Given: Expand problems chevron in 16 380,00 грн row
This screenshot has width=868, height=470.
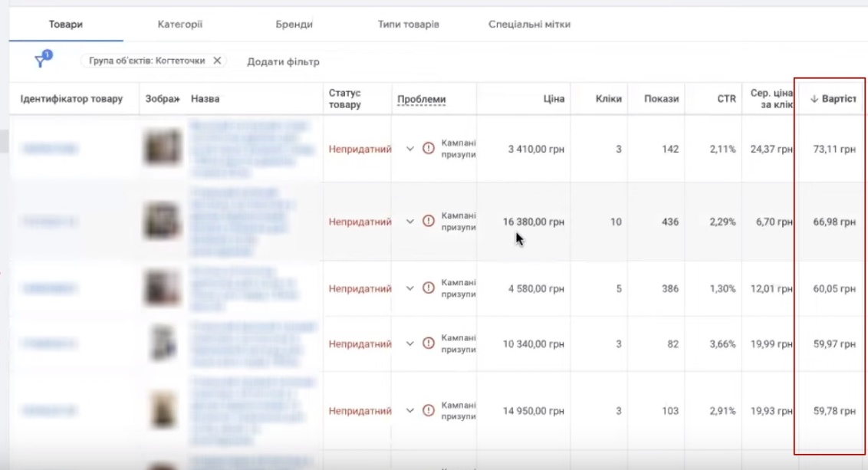Looking at the screenshot, I should (x=410, y=222).
